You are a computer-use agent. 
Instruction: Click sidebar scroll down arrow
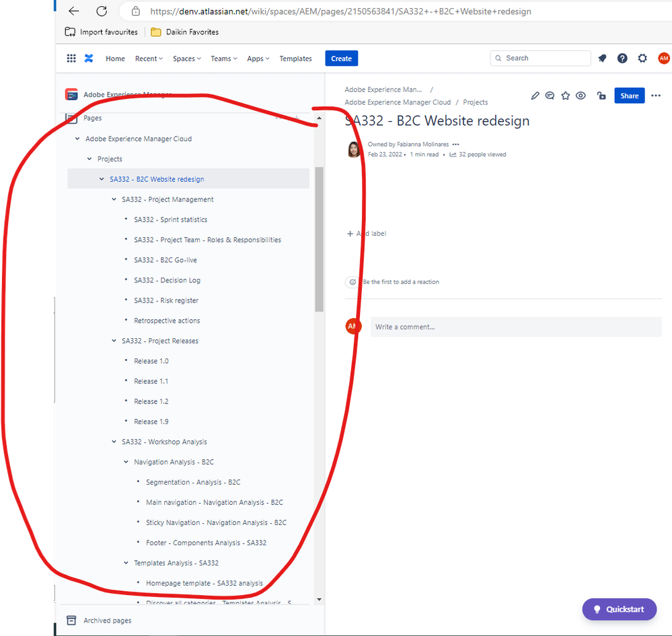pyautogui.click(x=319, y=600)
